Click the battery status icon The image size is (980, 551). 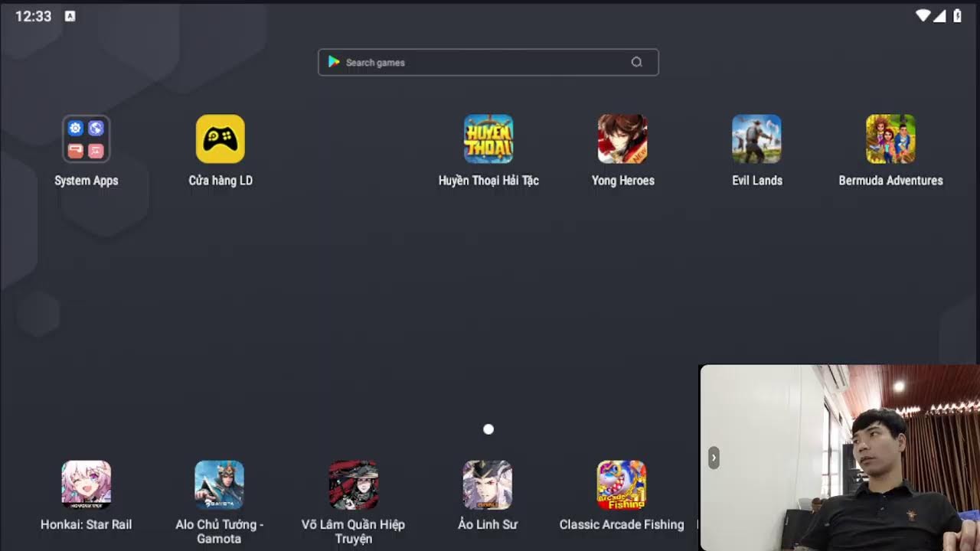pyautogui.click(x=957, y=16)
